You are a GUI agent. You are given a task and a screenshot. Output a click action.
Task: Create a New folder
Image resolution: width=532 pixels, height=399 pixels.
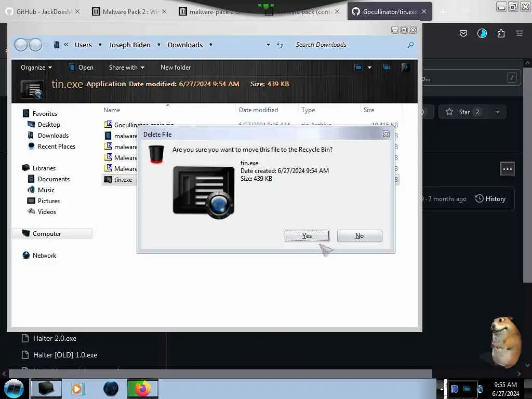pyautogui.click(x=176, y=68)
